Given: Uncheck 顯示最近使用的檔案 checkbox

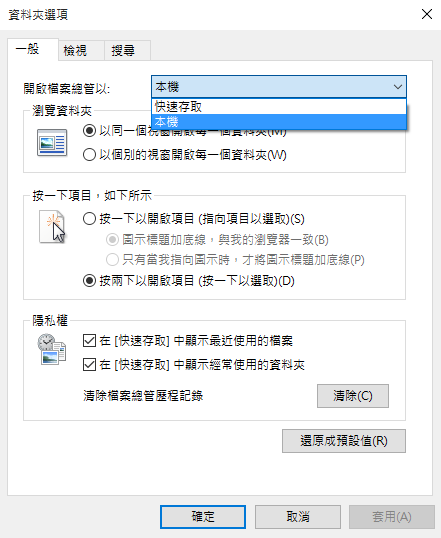Looking at the screenshot, I should (89, 341).
